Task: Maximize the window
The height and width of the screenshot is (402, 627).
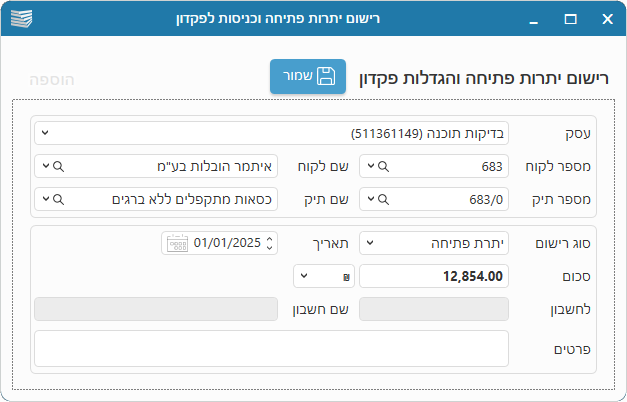Action: [x=571, y=19]
